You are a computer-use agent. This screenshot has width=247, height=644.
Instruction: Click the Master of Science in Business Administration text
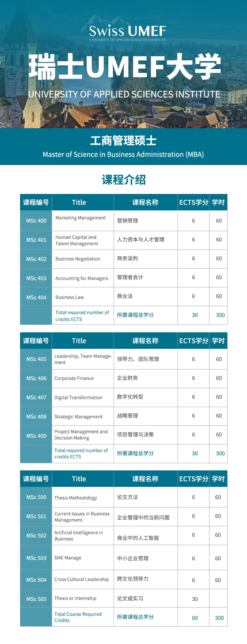(x=123, y=155)
